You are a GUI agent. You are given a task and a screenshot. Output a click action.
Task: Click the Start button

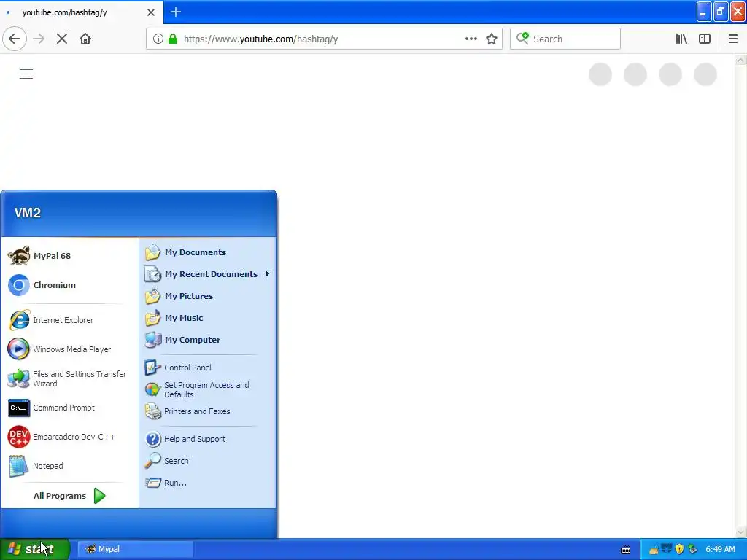pyautogui.click(x=34, y=549)
